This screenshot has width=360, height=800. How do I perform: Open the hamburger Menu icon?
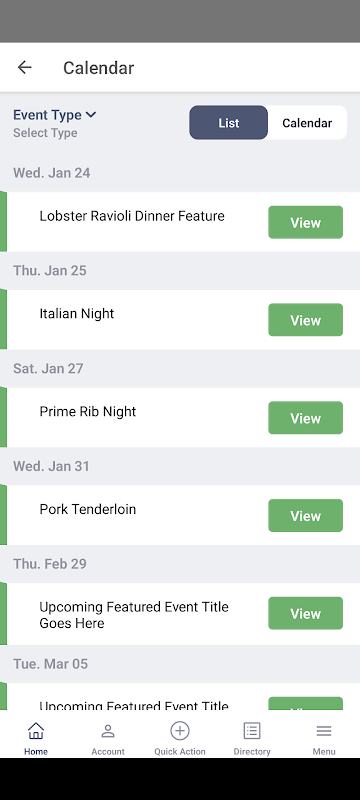324,731
